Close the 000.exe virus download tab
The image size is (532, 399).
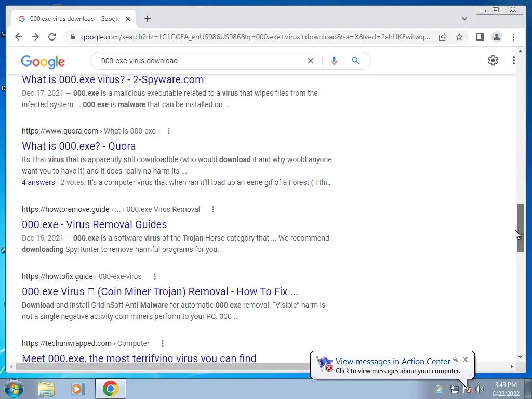[x=128, y=19]
